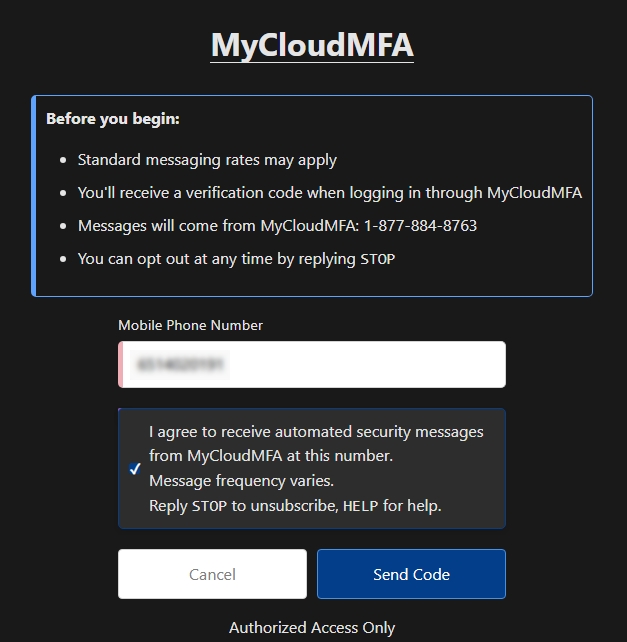Click the blurred phone number in the field
The height and width of the screenshot is (642, 627).
click(x=181, y=364)
